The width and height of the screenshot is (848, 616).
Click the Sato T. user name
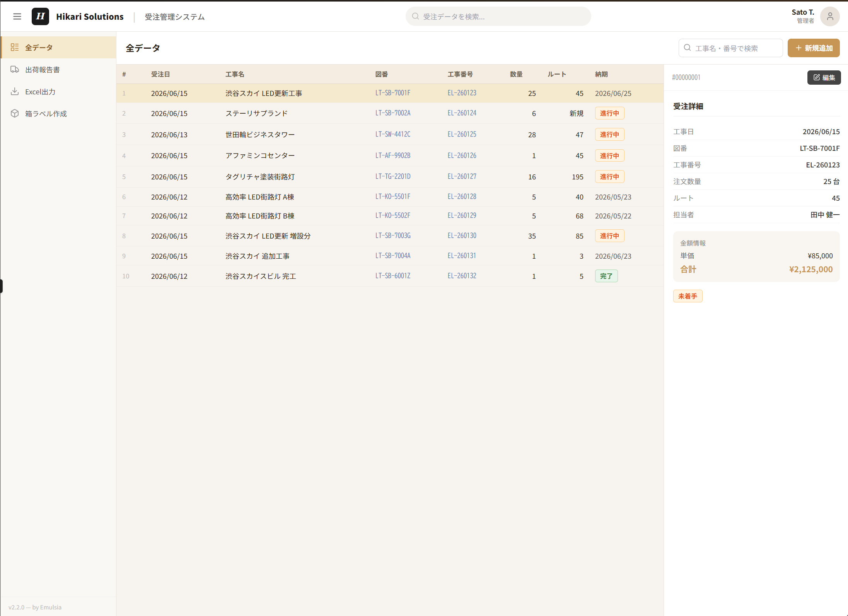[x=803, y=12]
